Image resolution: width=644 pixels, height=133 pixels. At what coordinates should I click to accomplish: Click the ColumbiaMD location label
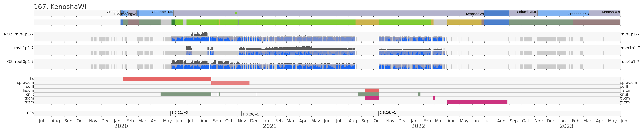click(x=527, y=12)
